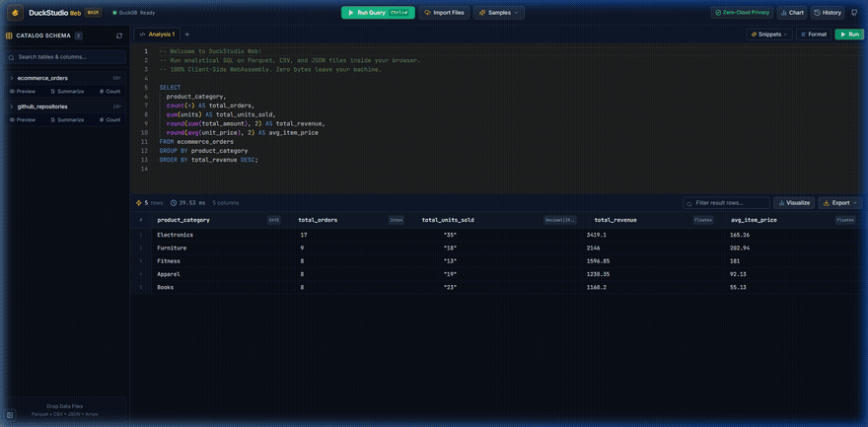Click the "35" units sold cell
868x427 pixels.
pos(450,235)
